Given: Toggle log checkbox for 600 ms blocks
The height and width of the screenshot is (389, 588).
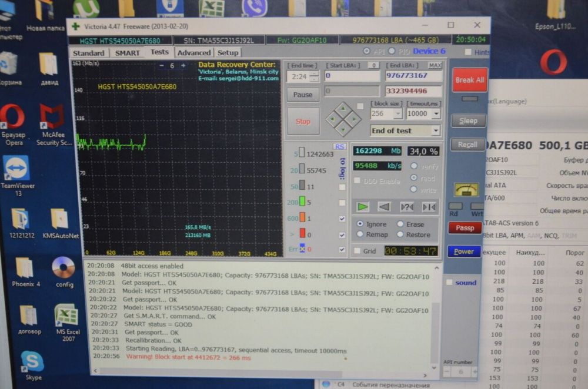Looking at the screenshot, I should [x=342, y=219].
